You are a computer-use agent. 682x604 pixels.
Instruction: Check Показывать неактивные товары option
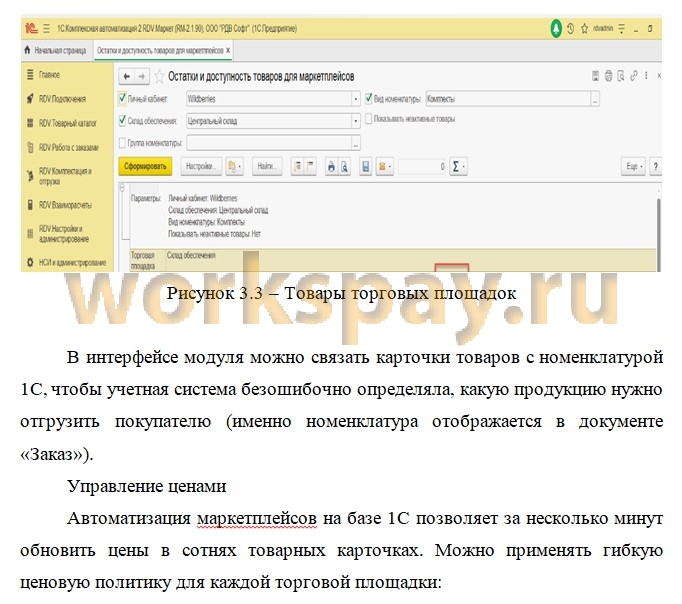click(369, 120)
